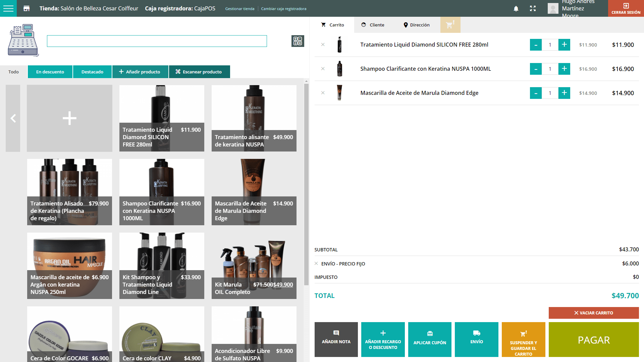
Task: Remove Mascarilla de Marula from cart
Action: 323,93
